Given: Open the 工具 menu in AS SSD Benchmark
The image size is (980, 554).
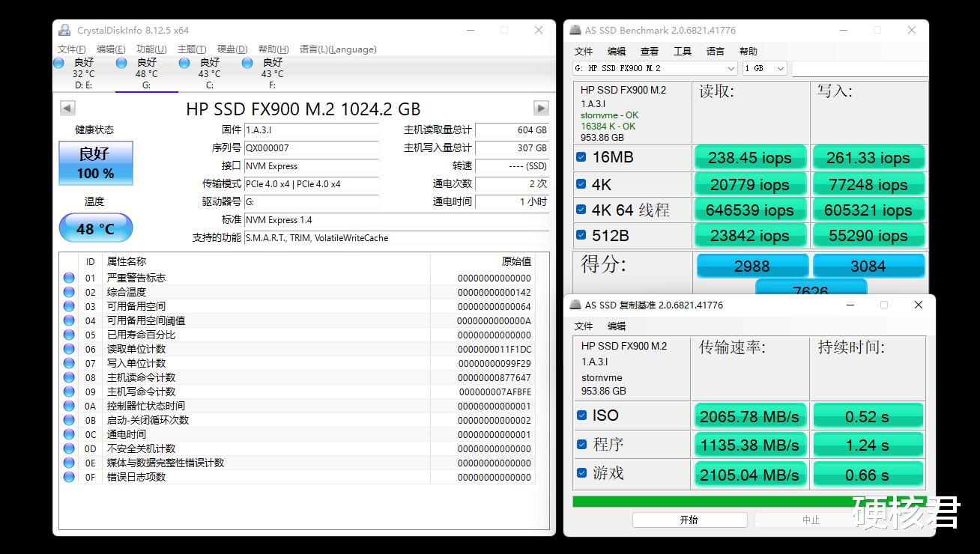Looking at the screenshot, I should click(x=683, y=51).
